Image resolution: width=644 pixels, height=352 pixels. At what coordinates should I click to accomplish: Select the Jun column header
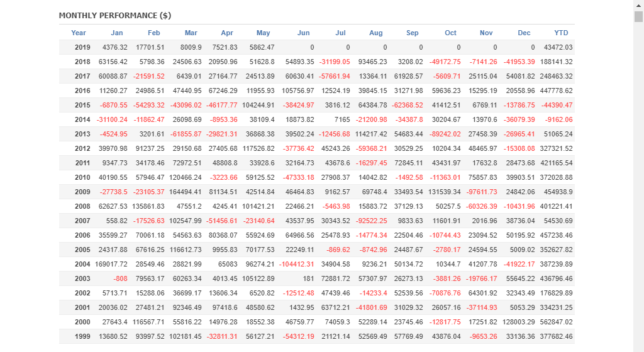coord(304,33)
